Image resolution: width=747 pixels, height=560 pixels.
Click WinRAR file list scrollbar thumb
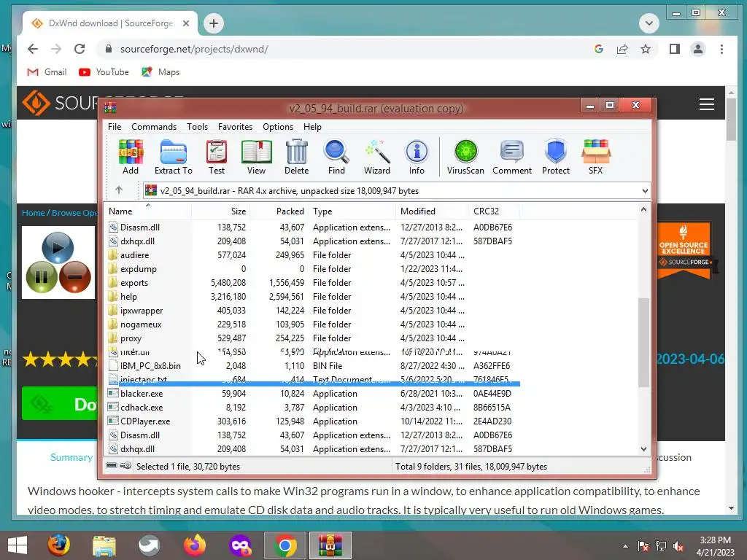[643, 343]
